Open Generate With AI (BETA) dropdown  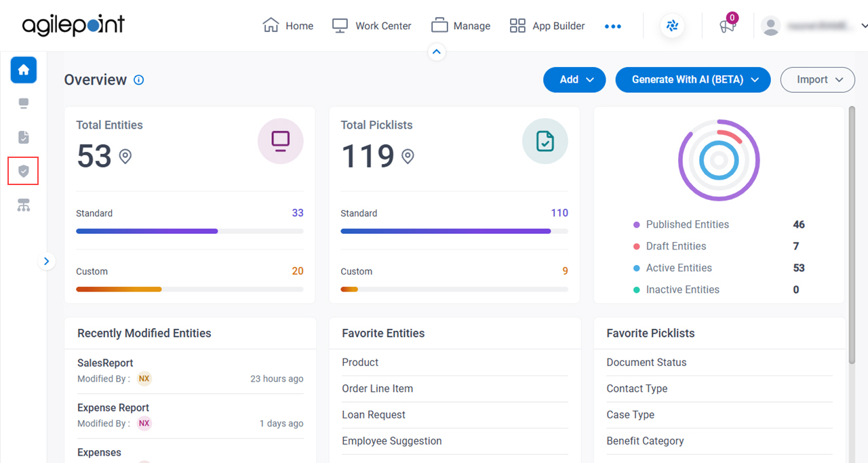[x=693, y=80]
